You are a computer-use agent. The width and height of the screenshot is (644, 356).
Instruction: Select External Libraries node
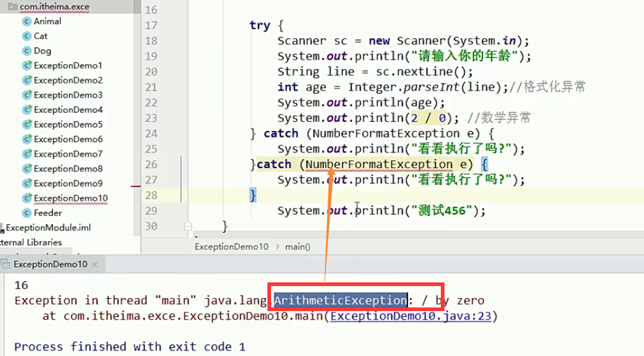pyautogui.click(x=31, y=242)
